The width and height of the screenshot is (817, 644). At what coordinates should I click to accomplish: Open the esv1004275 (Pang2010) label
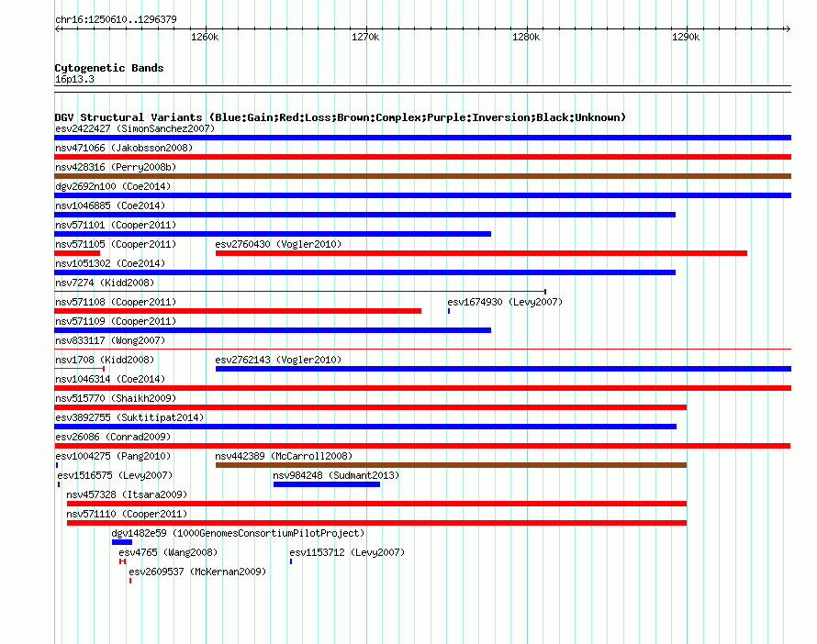click(113, 456)
